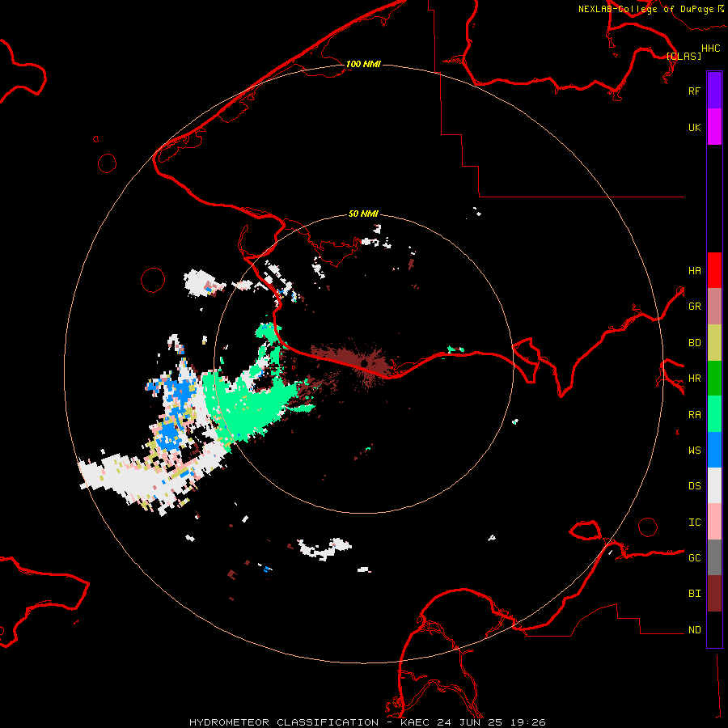Click the BI legend label
The image size is (728, 728).
[x=694, y=594]
